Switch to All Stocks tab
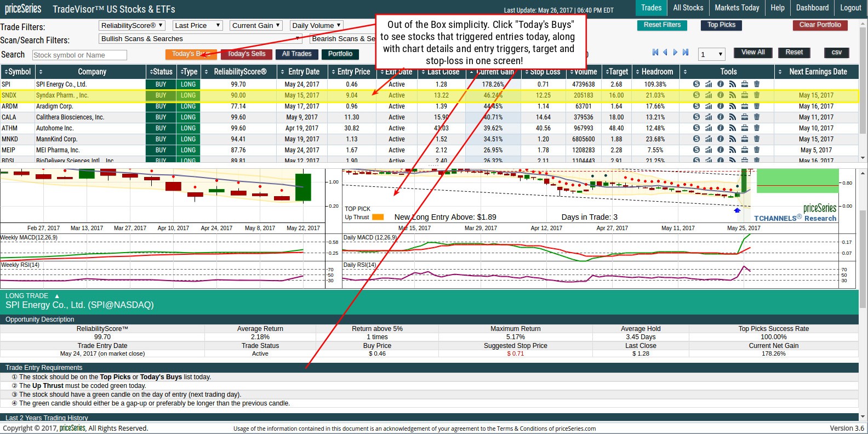 688,8
